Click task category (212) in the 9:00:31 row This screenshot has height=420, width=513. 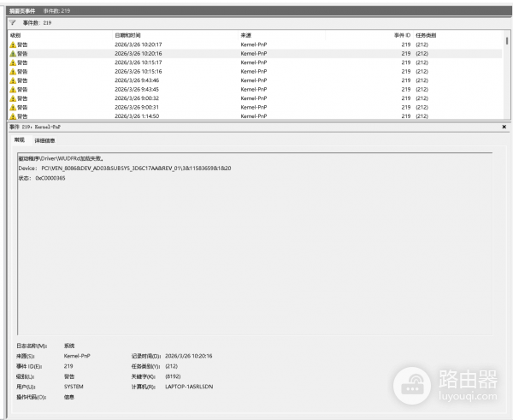422,107
